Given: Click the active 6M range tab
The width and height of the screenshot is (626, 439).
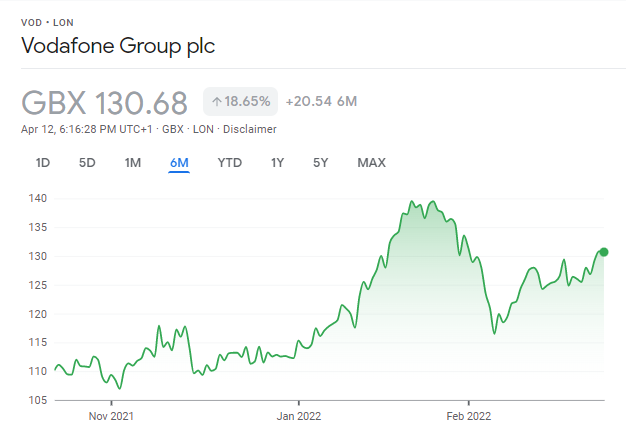Looking at the screenshot, I should point(179,163).
